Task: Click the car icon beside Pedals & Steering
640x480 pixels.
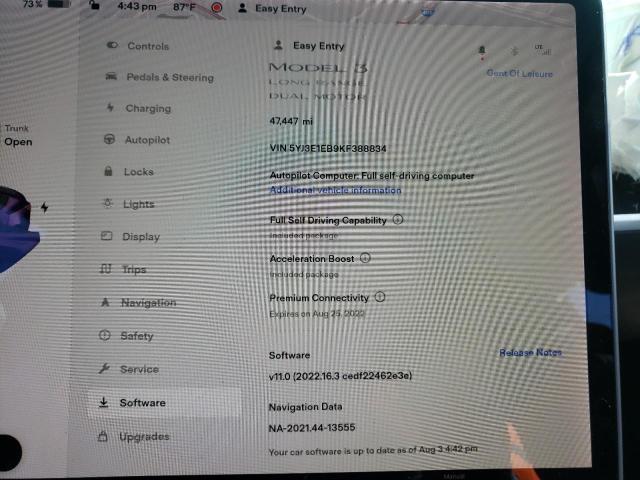Action: click(111, 76)
